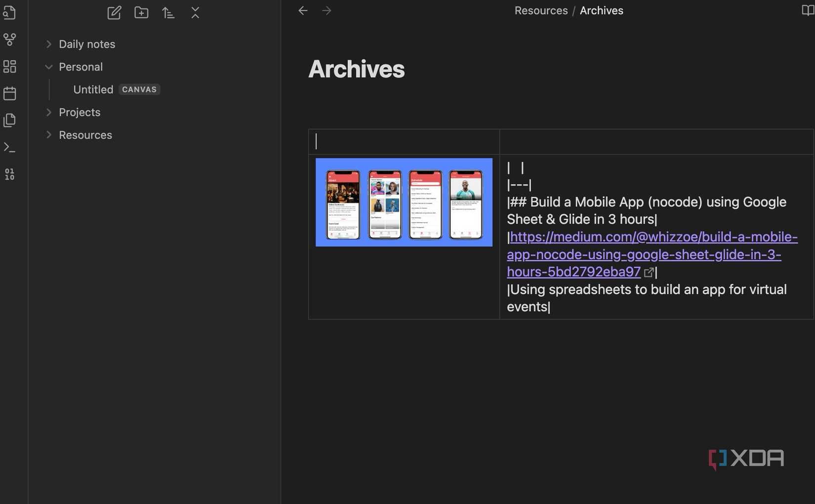815x504 pixels.
Task: Open the Untitled canvas note
Action: (x=93, y=89)
